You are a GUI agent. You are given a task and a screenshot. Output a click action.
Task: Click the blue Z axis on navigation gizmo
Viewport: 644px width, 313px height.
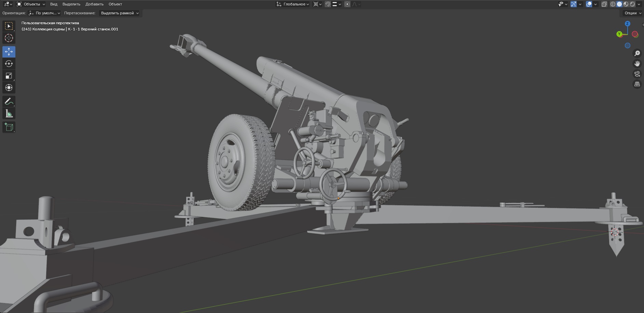click(x=628, y=24)
